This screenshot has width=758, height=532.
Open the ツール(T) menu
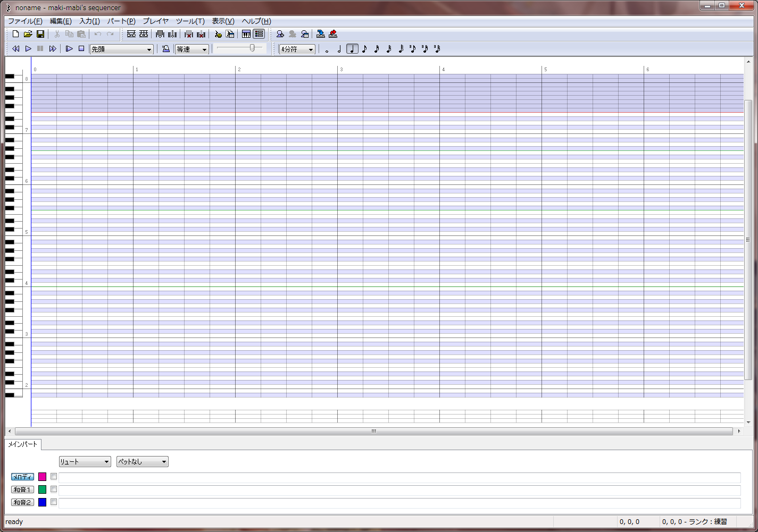pos(190,21)
